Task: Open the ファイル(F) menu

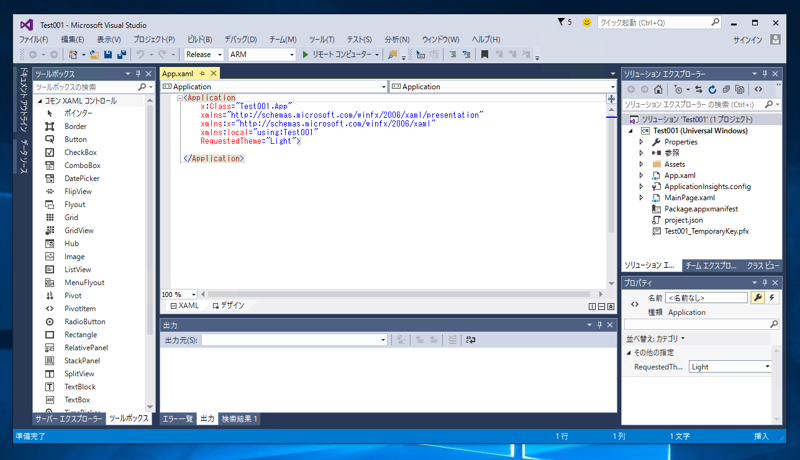Action: (34, 39)
